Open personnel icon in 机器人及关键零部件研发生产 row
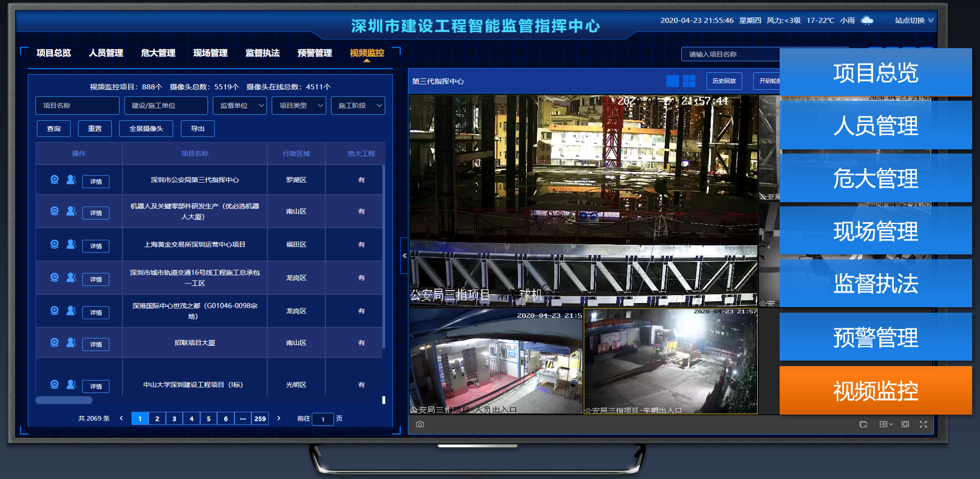980x479 pixels. (x=71, y=211)
